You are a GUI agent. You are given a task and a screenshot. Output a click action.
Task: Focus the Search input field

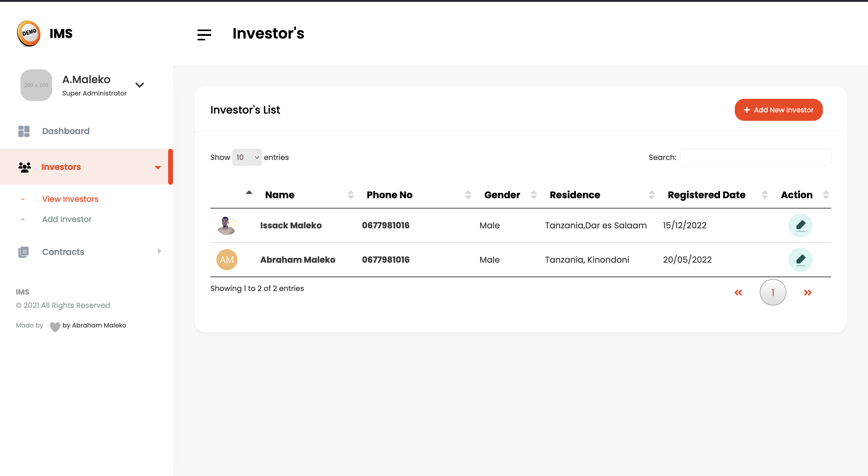(x=755, y=157)
